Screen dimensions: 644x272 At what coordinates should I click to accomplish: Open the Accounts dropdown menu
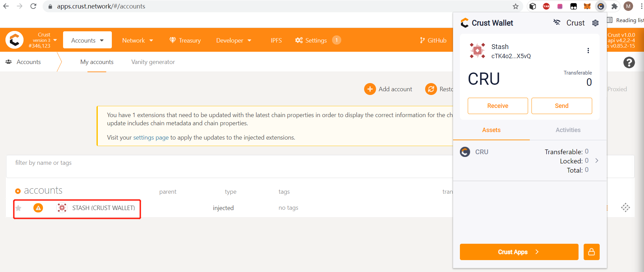pyautogui.click(x=87, y=40)
